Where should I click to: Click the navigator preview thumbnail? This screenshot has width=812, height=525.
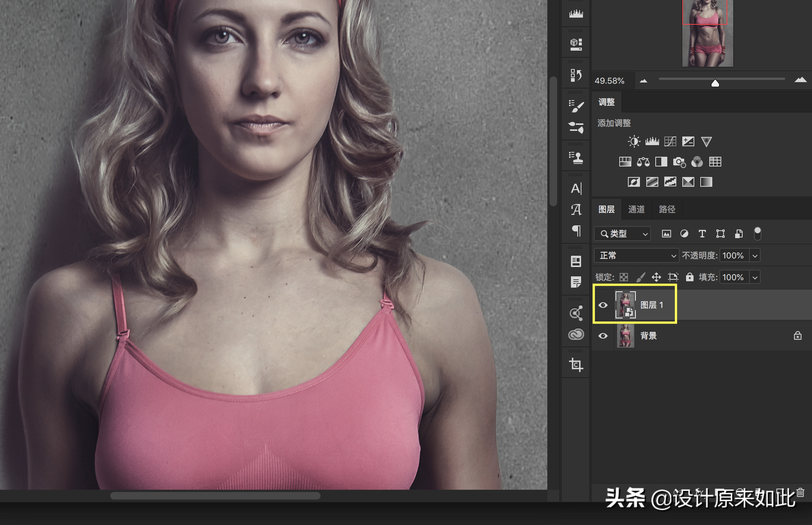pos(707,33)
